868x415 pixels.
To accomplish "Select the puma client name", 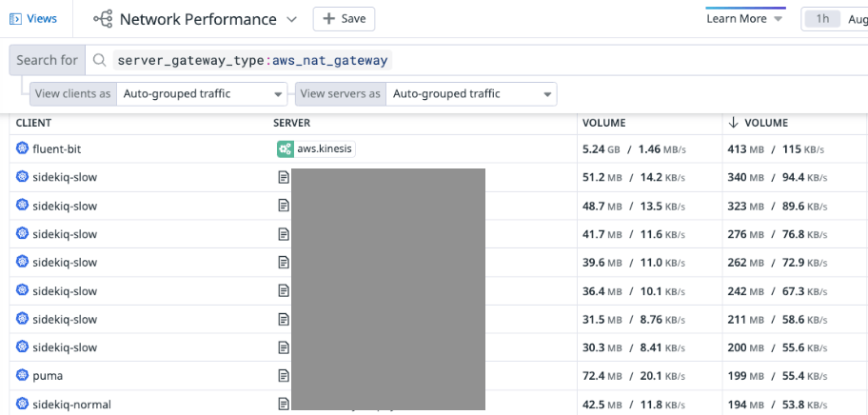I will pos(48,376).
